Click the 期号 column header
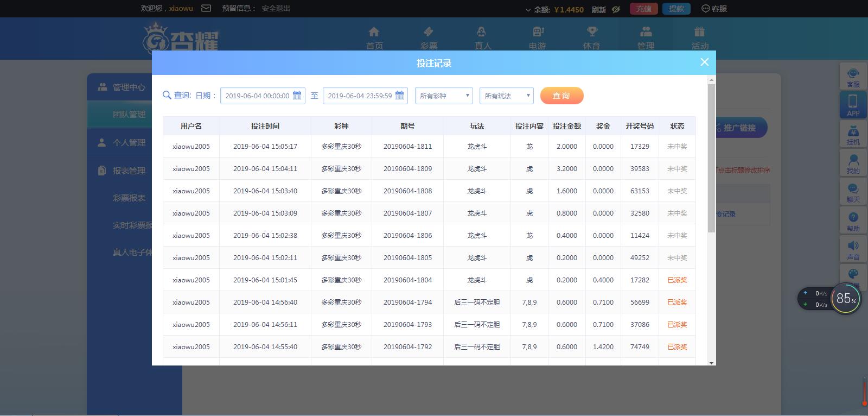This screenshot has width=868, height=416. (x=407, y=126)
